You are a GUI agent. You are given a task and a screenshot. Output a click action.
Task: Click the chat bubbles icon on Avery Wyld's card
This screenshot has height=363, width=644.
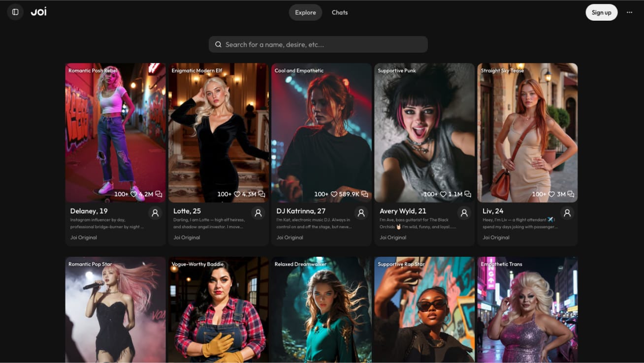(x=468, y=194)
